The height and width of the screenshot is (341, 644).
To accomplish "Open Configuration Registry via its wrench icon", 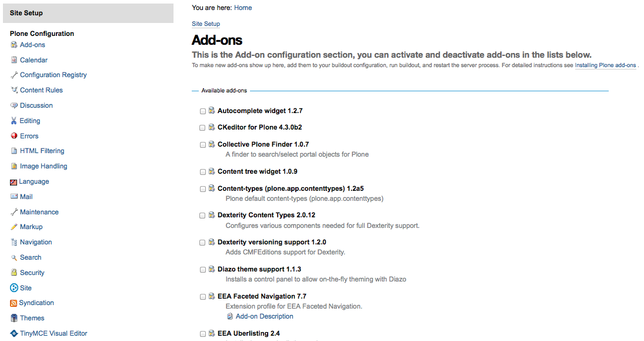I will click(14, 75).
